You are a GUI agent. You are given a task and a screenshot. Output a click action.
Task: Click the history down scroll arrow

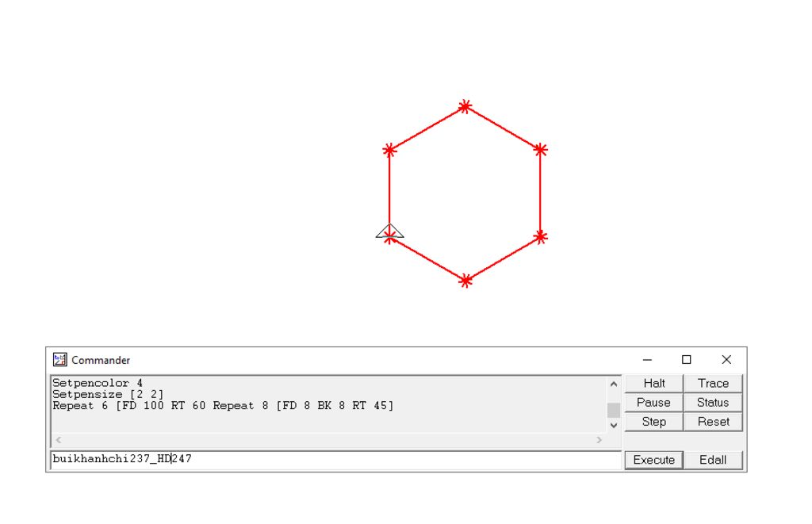[614, 425]
